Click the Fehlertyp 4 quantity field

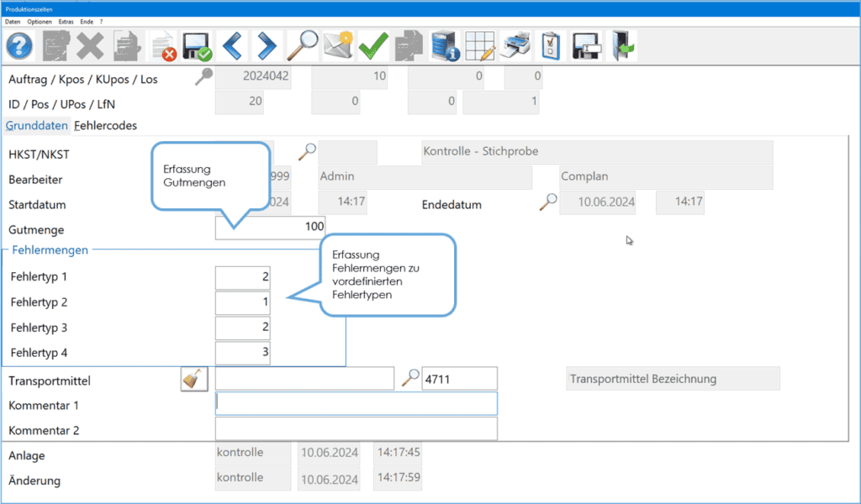coord(243,353)
